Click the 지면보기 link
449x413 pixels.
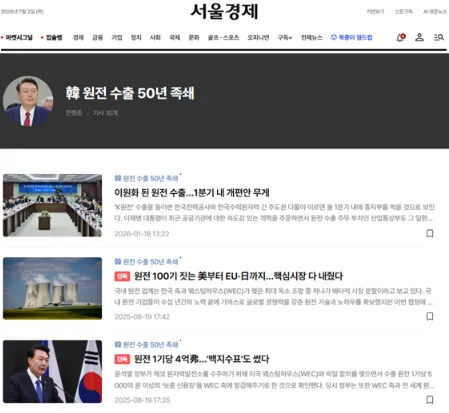pyautogui.click(x=375, y=12)
